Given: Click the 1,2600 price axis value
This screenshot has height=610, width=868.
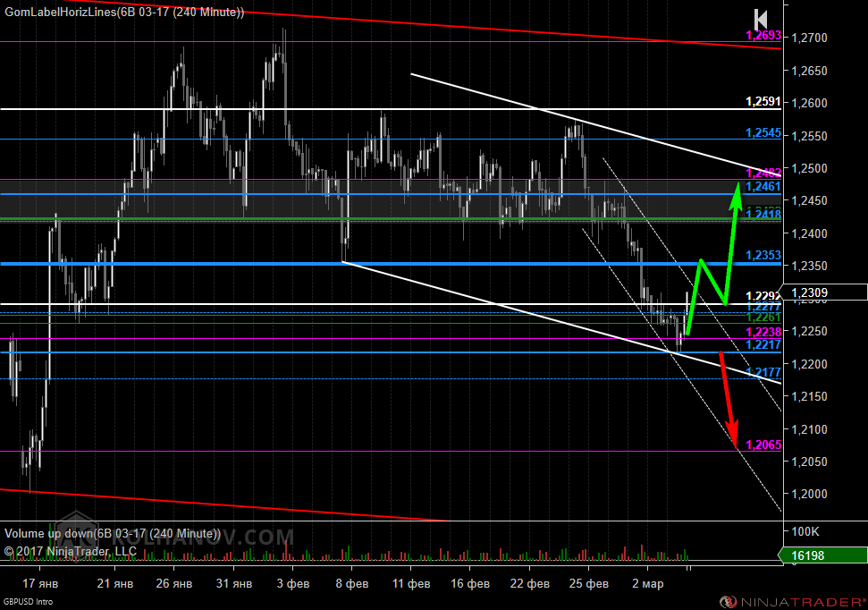Looking at the screenshot, I should click(809, 103).
